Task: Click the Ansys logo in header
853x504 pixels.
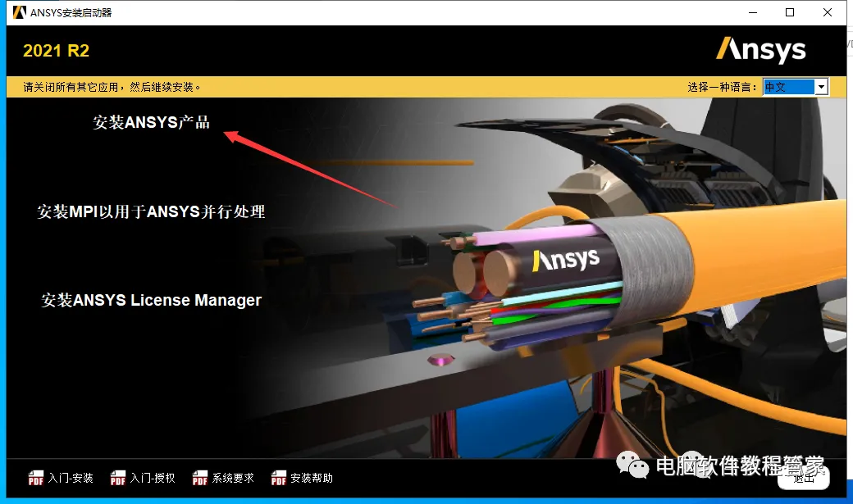Action: (x=761, y=50)
